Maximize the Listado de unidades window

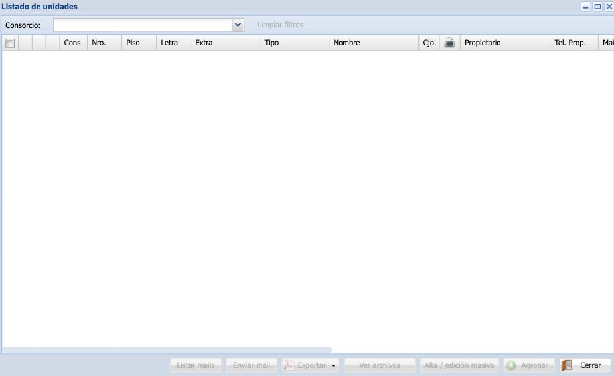[x=598, y=6]
